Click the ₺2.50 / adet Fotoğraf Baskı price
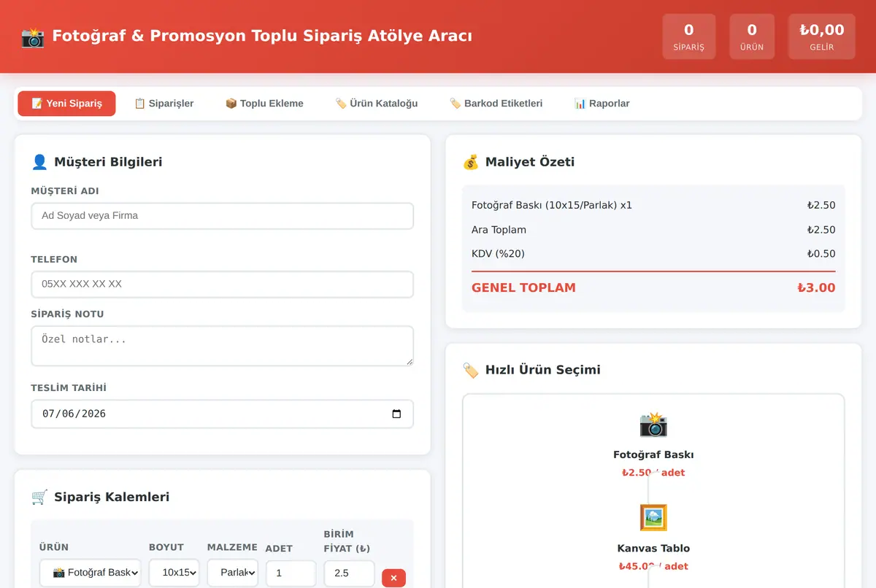This screenshot has width=876, height=588. [653, 473]
